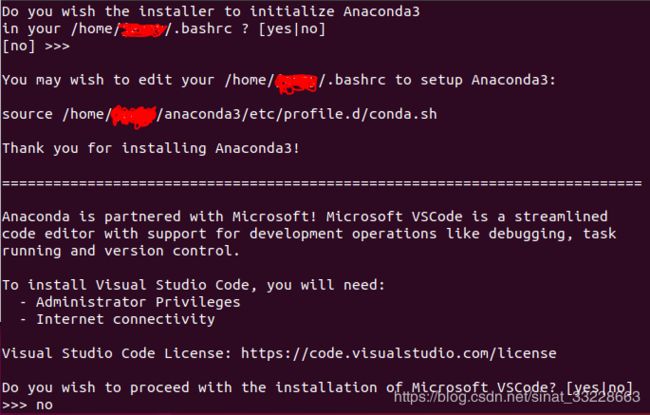Viewport: 650px width, 415px height.
Task: Click the "[no] >>>" bashrc prompt line
Action: click(x=36, y=46)
